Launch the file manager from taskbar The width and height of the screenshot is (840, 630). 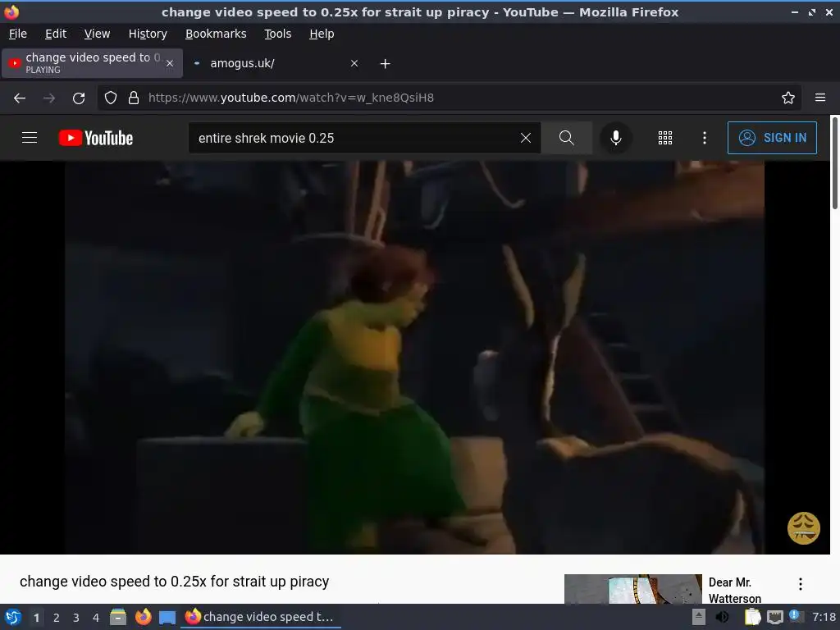tap(118, 617)
